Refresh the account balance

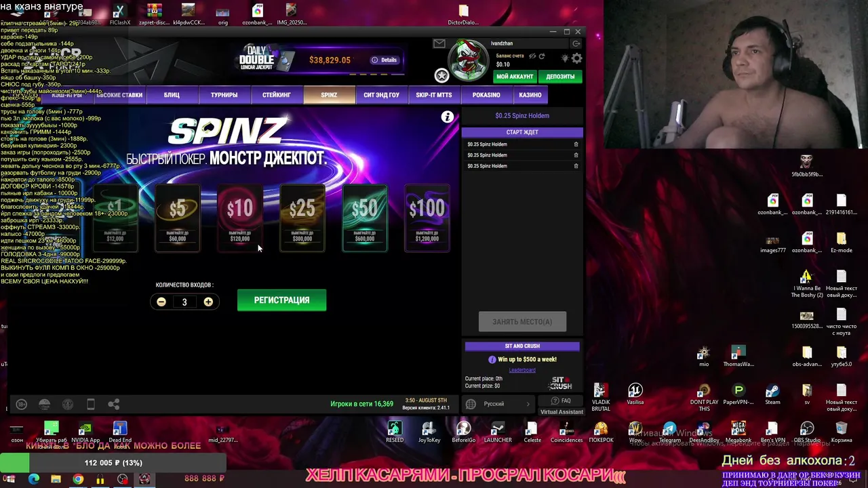pyautogui.click(x=542, y=56)
